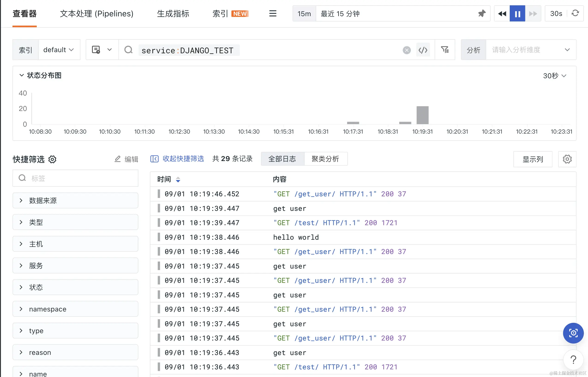Fast-forward to next time window
This screenshot has width=588, height=377.
533,13
